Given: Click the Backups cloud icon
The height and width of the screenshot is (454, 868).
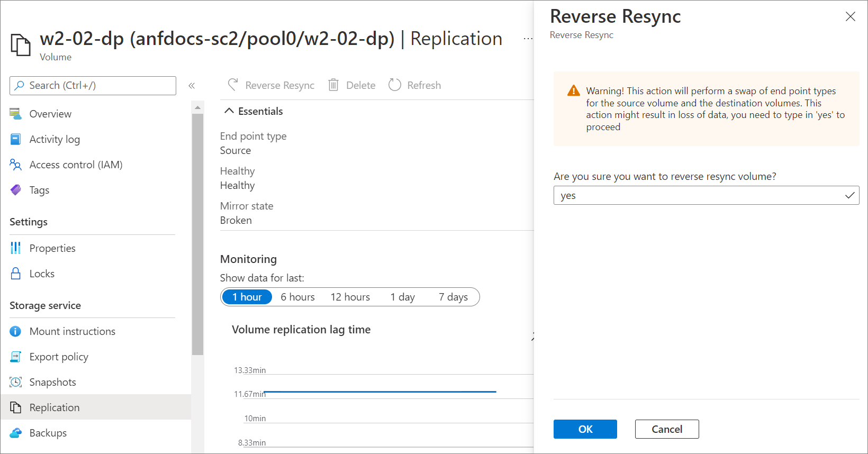Looking at the screenshot, I should coord(15,433).
